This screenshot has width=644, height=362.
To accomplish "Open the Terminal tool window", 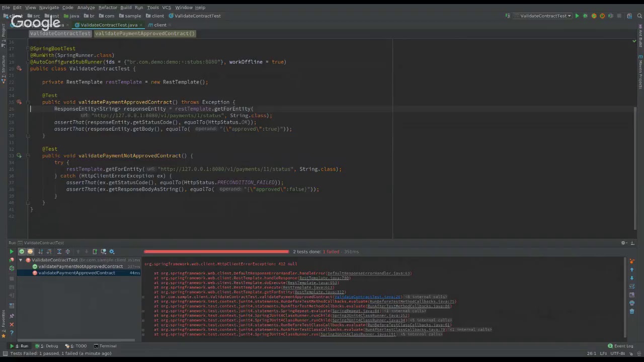I will point(105,346).
